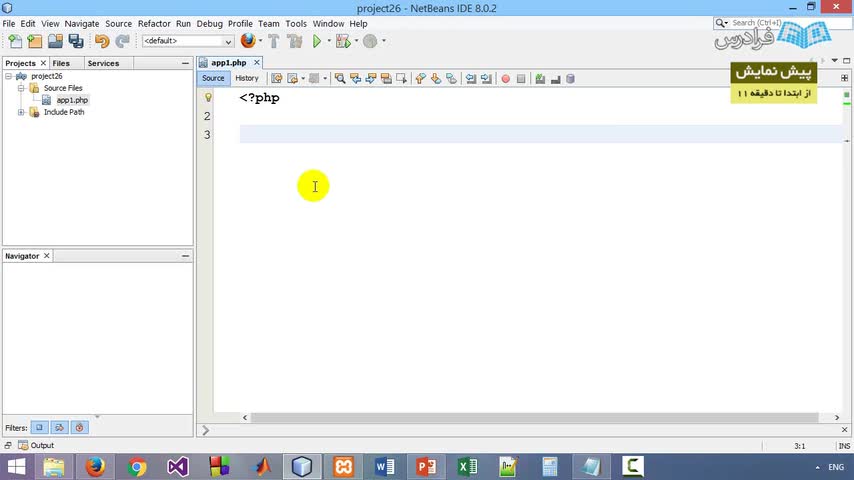Open the Debug menu
The image size is (854, 480).
point(210,23)
